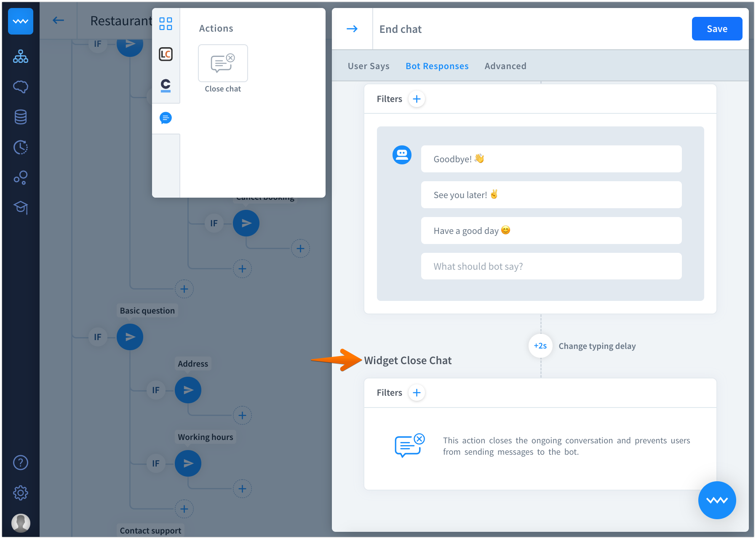Image resolution: width=756 pixels, height=539 pixels.
Task: Click the Change typing delay label
Action: tap(597, 346)
